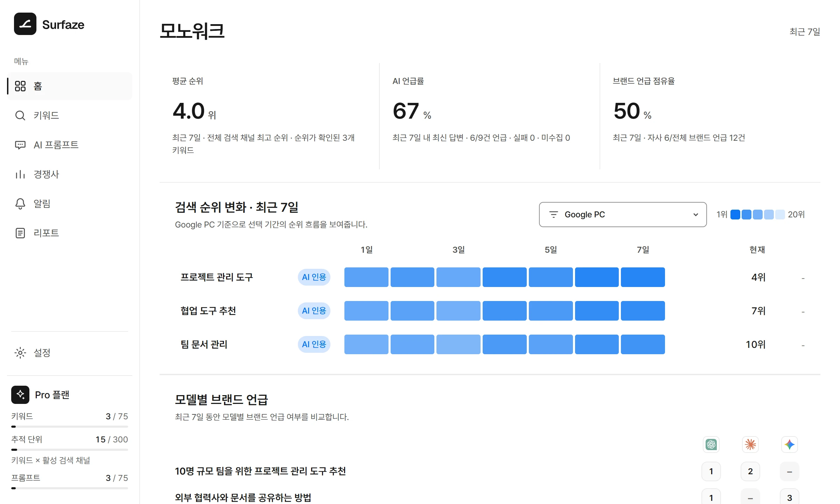The height and width of the screenshot is (504, 840).
Task: Click the Pro 플랜 sparkle icon
Action: [20, 395]
